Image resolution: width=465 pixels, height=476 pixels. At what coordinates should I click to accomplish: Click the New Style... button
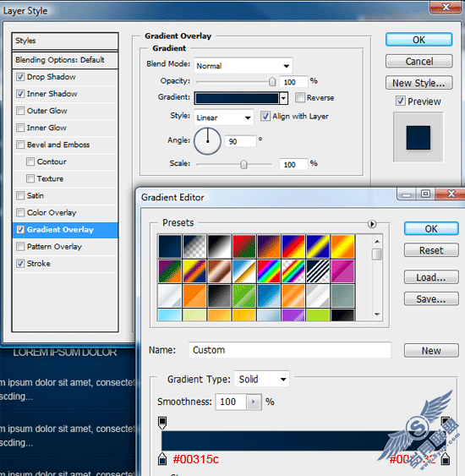[x=418, y=83]
